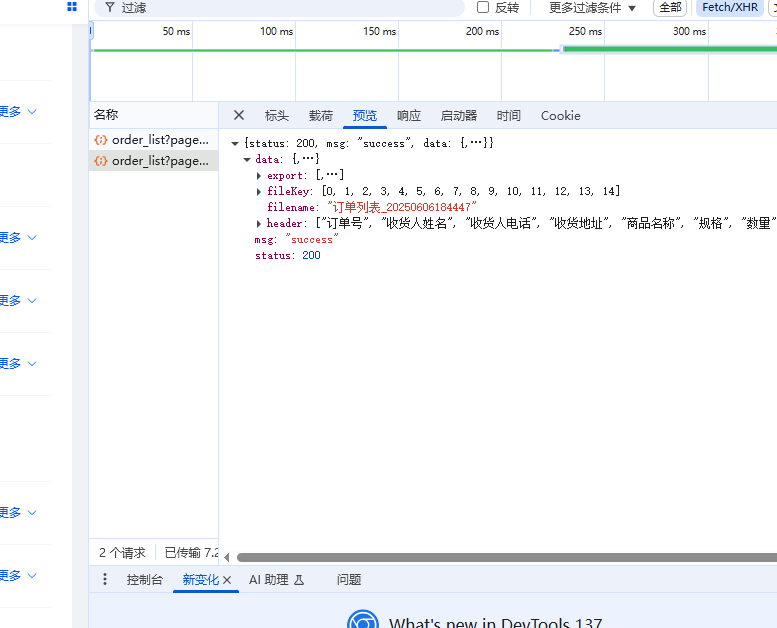Switch to the 时间 tab

509,115
